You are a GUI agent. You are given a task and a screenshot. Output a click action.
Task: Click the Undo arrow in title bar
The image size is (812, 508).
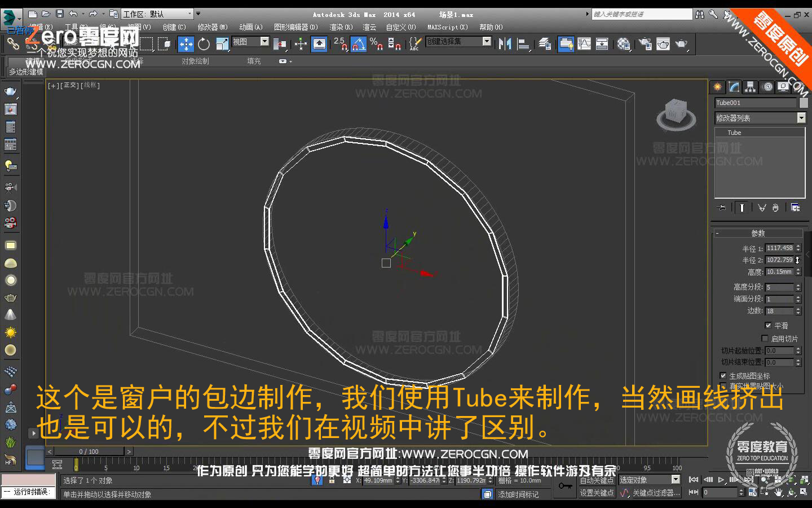73,14
